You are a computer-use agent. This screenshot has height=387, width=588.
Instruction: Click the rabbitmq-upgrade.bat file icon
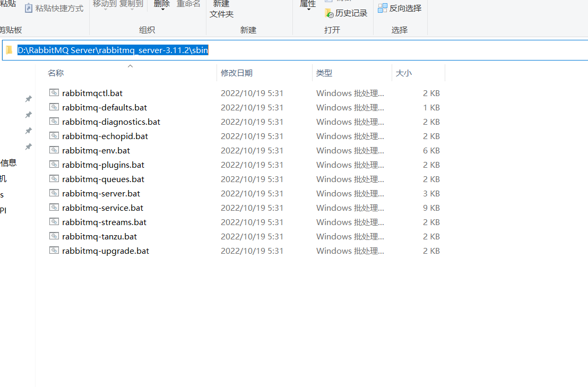(x=54, y=250)
